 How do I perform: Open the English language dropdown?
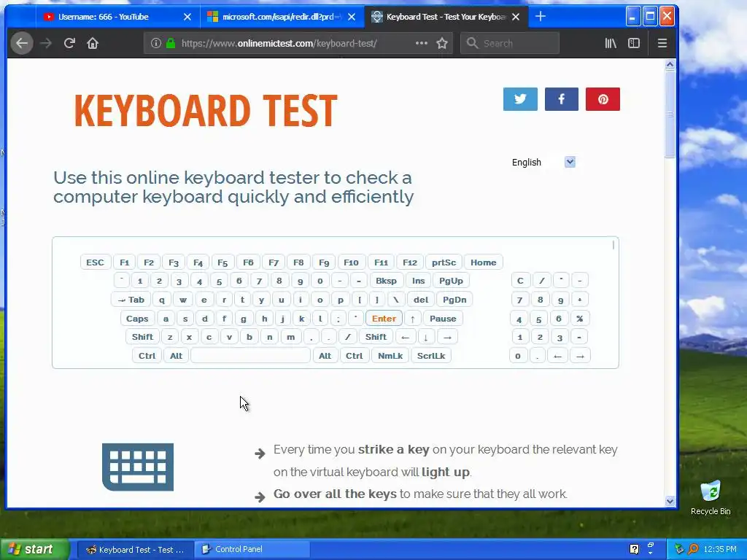coord(543,163)
